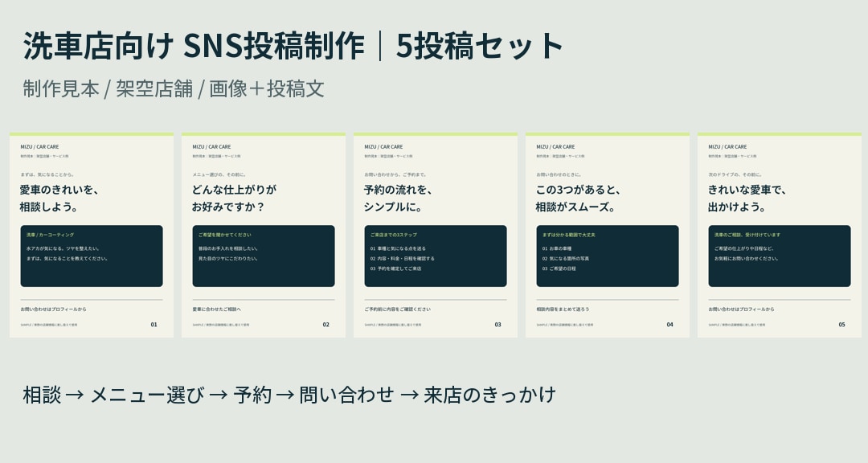
Task: Select page number '03' on third card
Action: pos(497,325)
